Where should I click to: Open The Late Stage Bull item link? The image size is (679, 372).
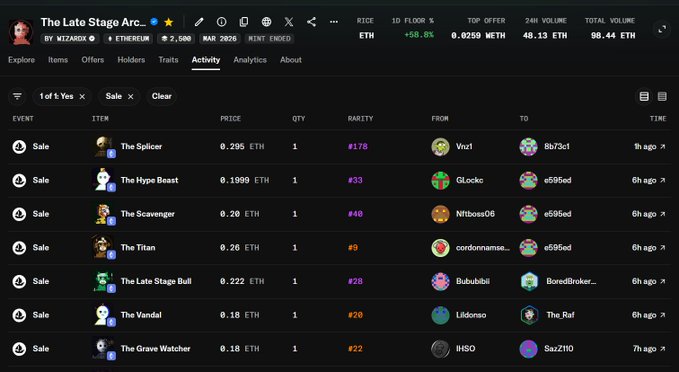156,281
